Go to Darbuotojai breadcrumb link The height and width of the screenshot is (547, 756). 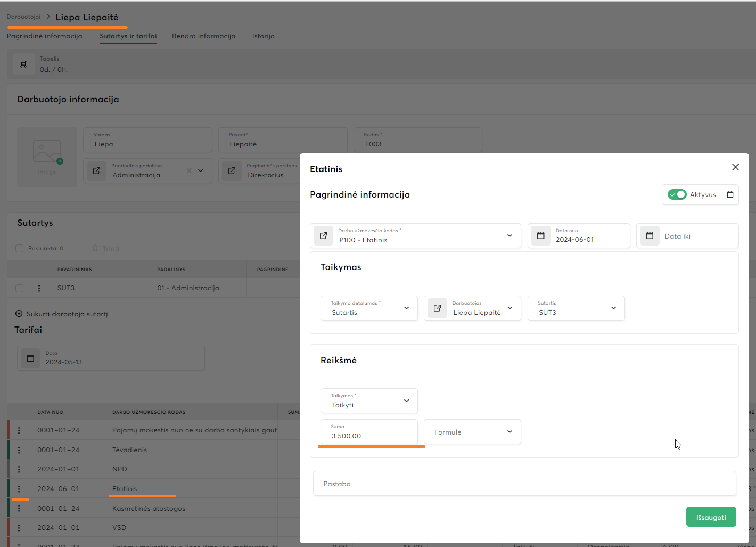click(x=23, y=17)
